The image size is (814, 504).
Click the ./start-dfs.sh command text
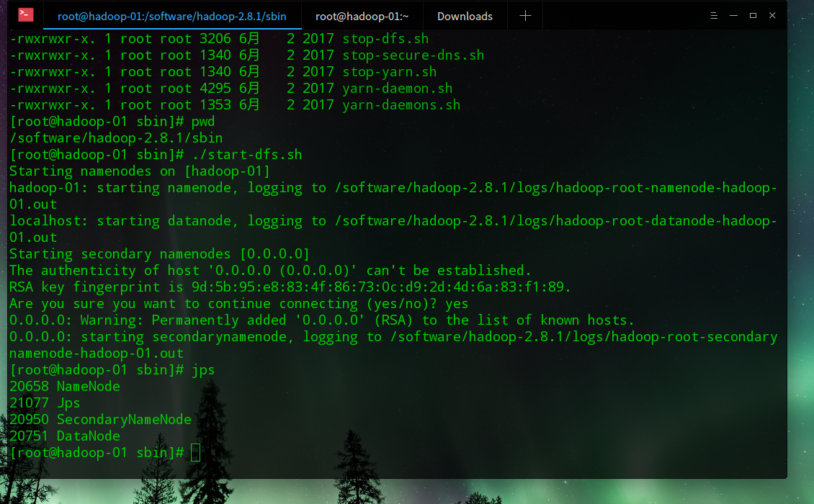coord(246,155)
